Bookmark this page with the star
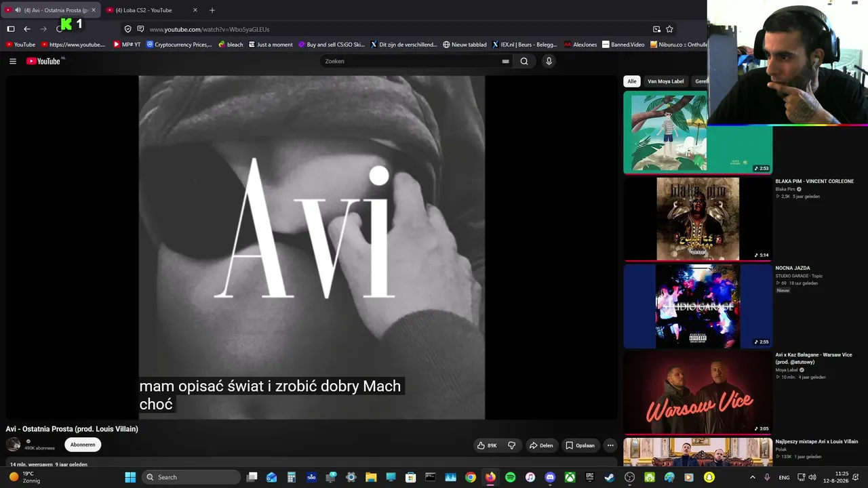The image size is (868, 488). (669, 29)
